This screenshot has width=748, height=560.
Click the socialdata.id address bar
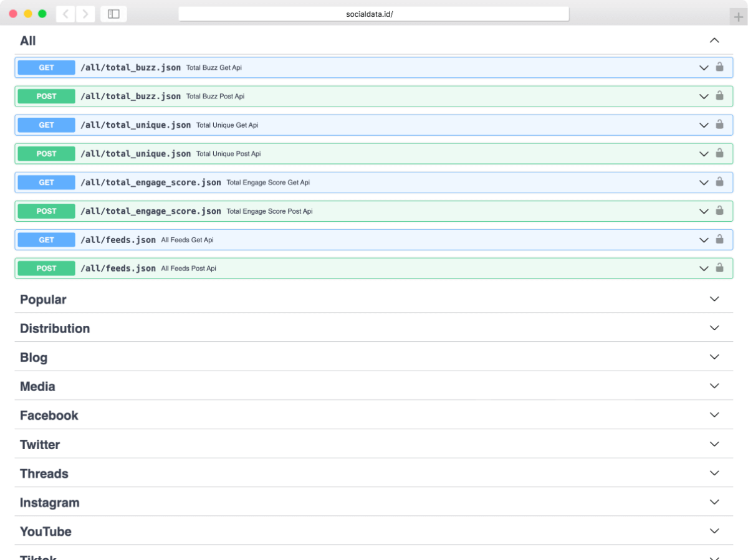click(x=373, y=14)
